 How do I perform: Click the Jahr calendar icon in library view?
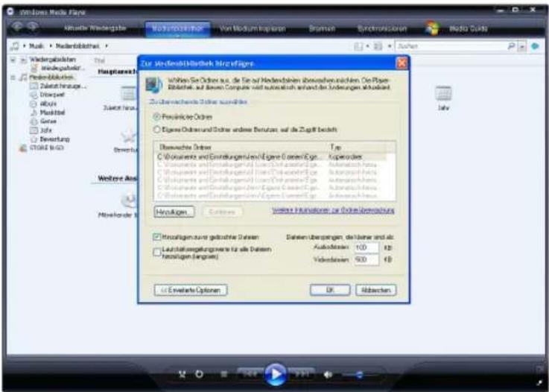coord(443,93)
